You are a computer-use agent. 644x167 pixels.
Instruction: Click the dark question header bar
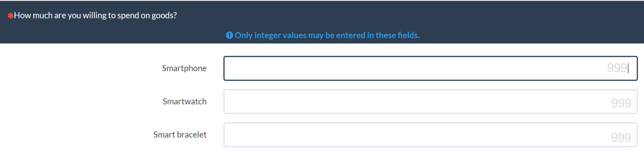(x=322, y=22)
